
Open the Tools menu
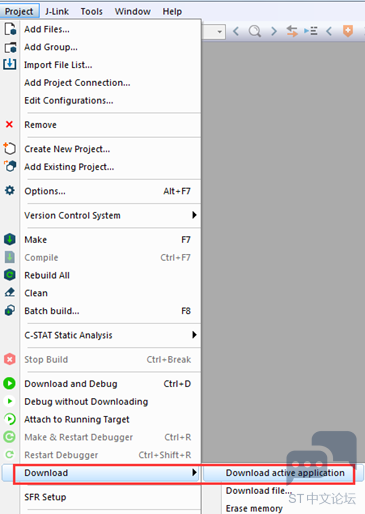pyautogui.click(x=92, y=11)
